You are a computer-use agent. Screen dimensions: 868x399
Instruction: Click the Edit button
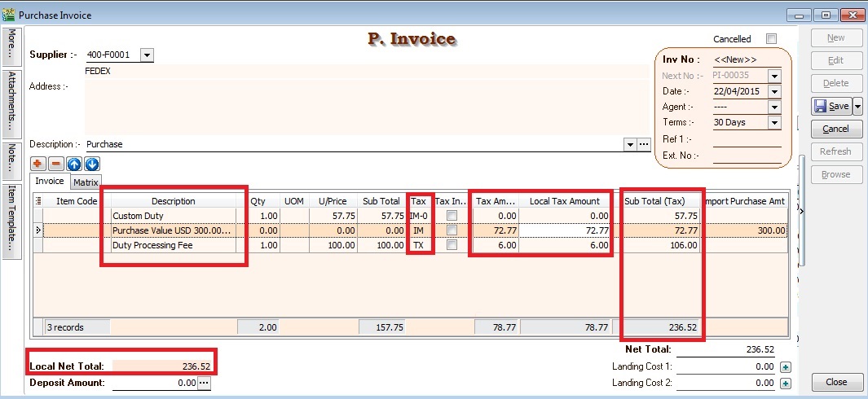coord(836,61)
